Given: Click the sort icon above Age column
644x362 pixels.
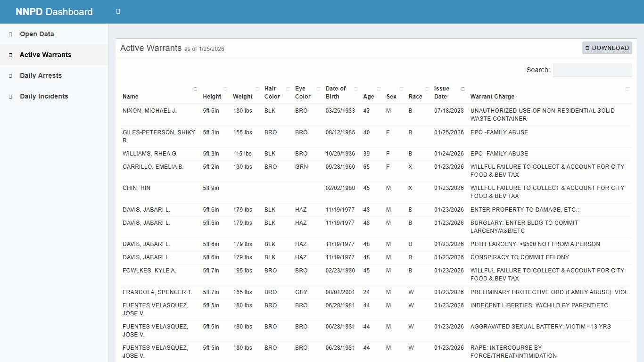Looking at the screenshot, I should point(378,89).
